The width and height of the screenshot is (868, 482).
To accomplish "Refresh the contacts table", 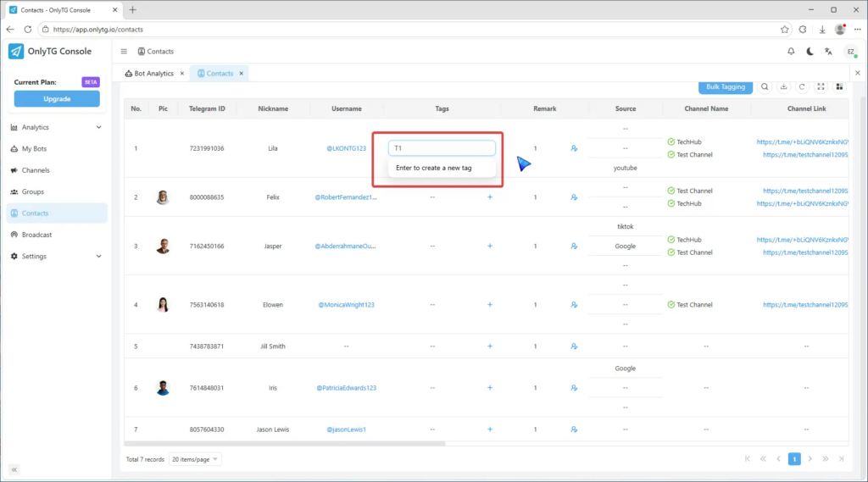I will pyautogui.click(x=802, y=86).
